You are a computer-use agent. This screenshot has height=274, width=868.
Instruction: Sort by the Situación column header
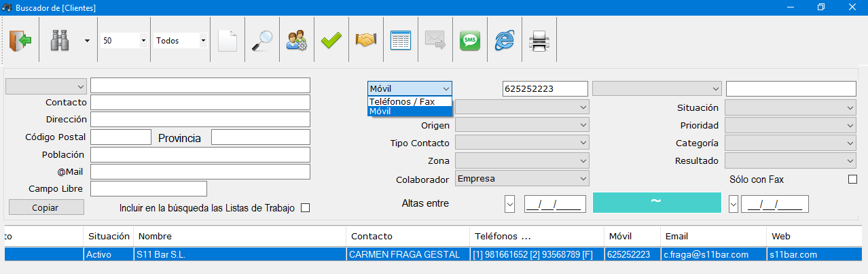(x=109, y=236)
